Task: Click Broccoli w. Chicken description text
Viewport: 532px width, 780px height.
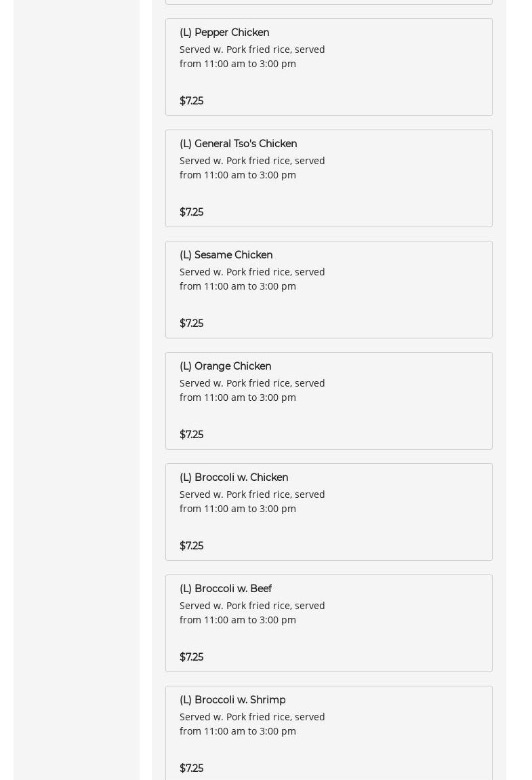Action: pos(251,501)
